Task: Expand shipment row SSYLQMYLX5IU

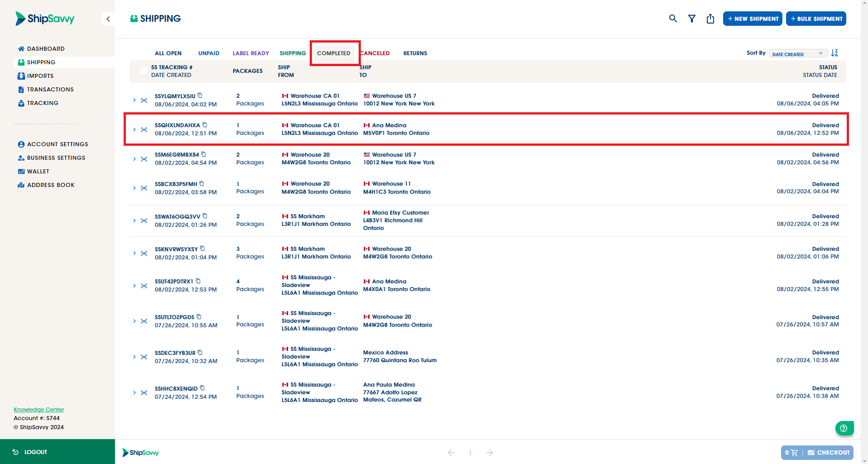Action: [x=134, y=100]
